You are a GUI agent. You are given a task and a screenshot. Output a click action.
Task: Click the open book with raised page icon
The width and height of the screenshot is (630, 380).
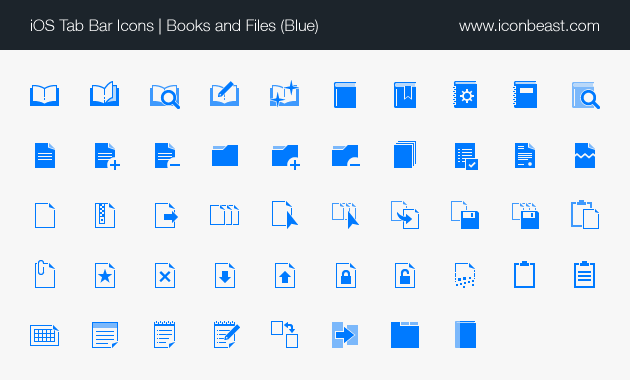coord(104,94)
